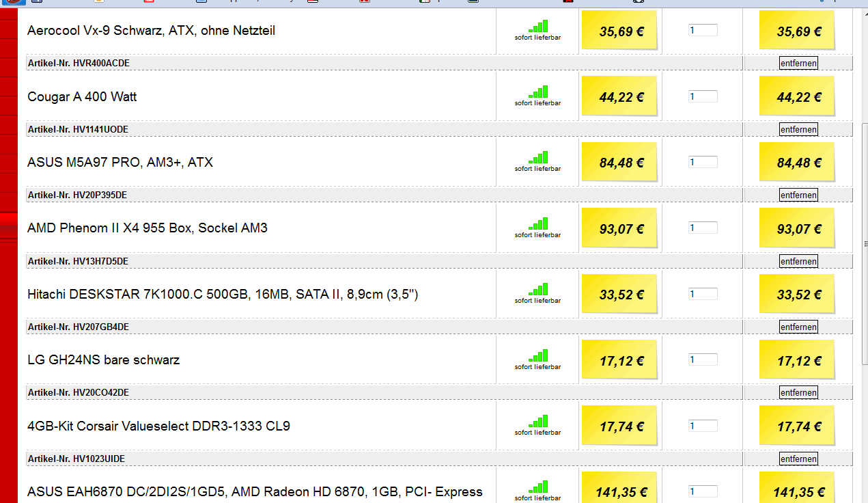868x503 pixels.
Task: Focus quantity field for LG GH24NS
Action: pos(703,359)
